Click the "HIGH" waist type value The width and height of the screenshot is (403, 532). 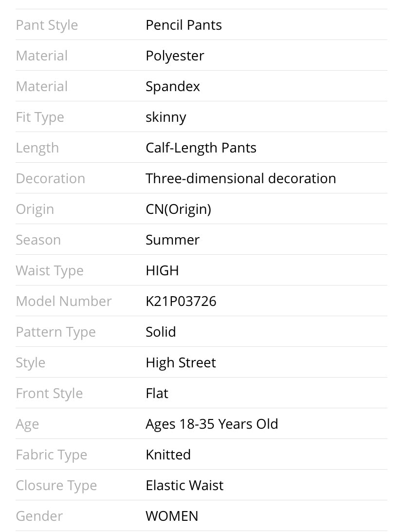pyautogui.click(x=162, y=270)
